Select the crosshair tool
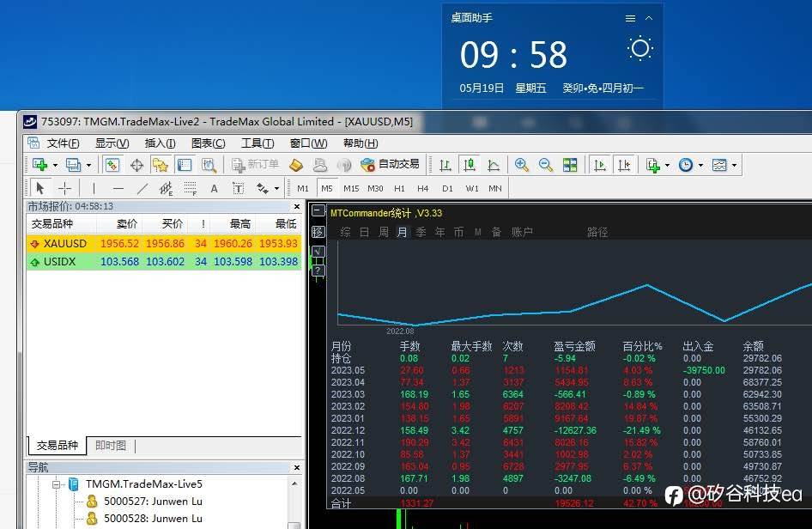Screen dimensions: 812x529 click(x=64, y=188)
